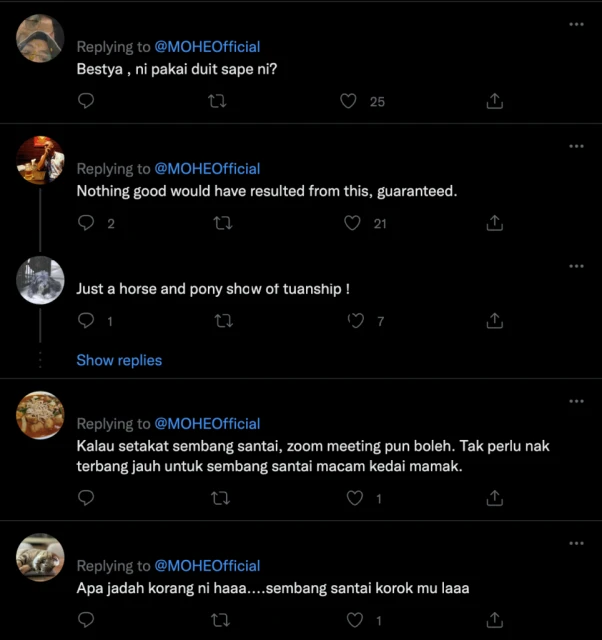Click the Show replies link
Screen dimensions: 602x640
(119, 360)
